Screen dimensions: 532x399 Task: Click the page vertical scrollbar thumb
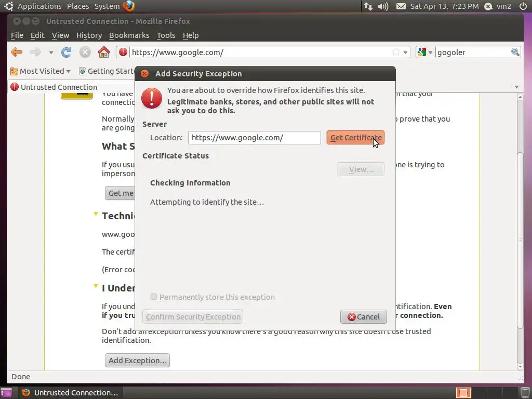click(x=520, y=240)
